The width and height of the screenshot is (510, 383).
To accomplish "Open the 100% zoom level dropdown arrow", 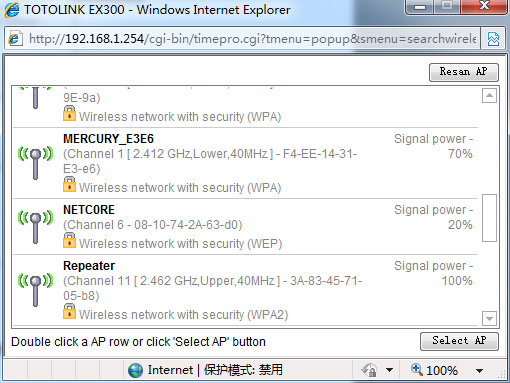I will (x=479, y=370).
